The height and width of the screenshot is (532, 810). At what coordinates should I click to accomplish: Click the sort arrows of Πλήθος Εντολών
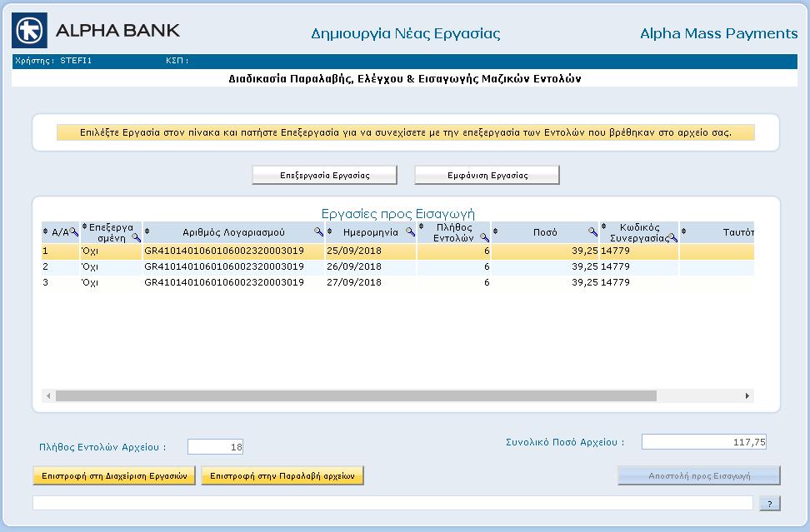point(421,226)
